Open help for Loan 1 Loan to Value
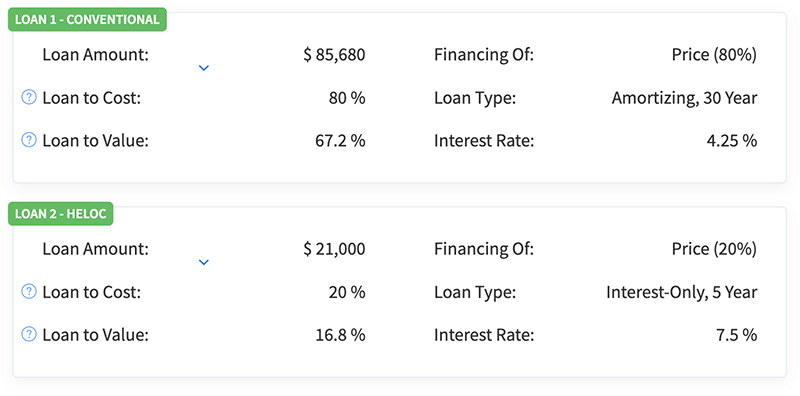The width and height of the screenshot is (800, 396). 29,139
